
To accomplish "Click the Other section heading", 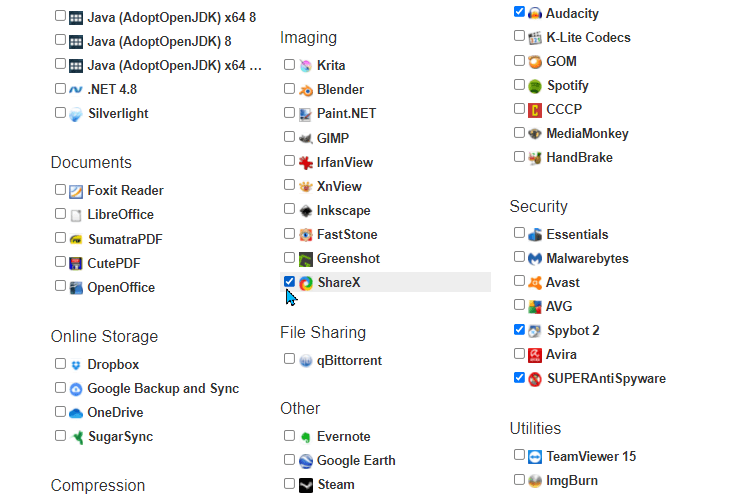I will click(300, 409).
